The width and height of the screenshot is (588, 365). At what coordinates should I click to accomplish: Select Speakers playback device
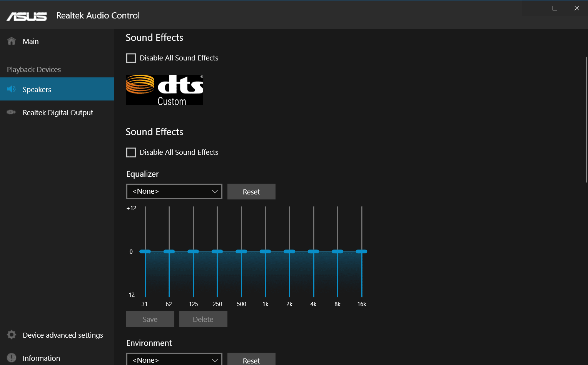pos(57,89)
